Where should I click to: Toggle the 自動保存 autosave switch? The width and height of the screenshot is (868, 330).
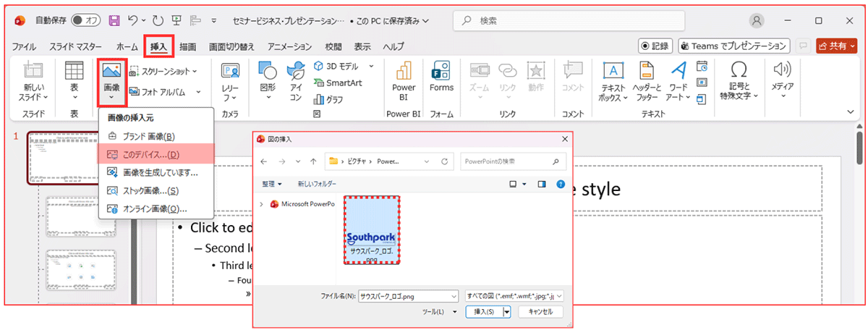pyautogui.click(x=86, y=20)
